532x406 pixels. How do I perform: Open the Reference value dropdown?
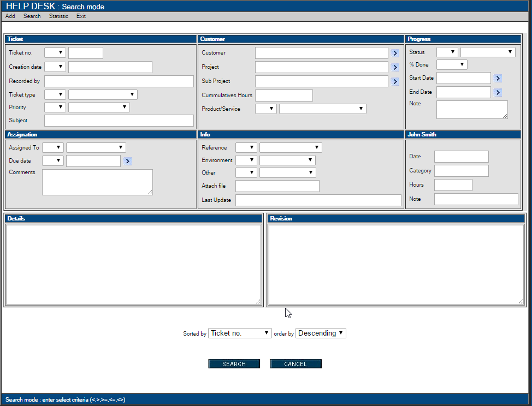(291, 147)
